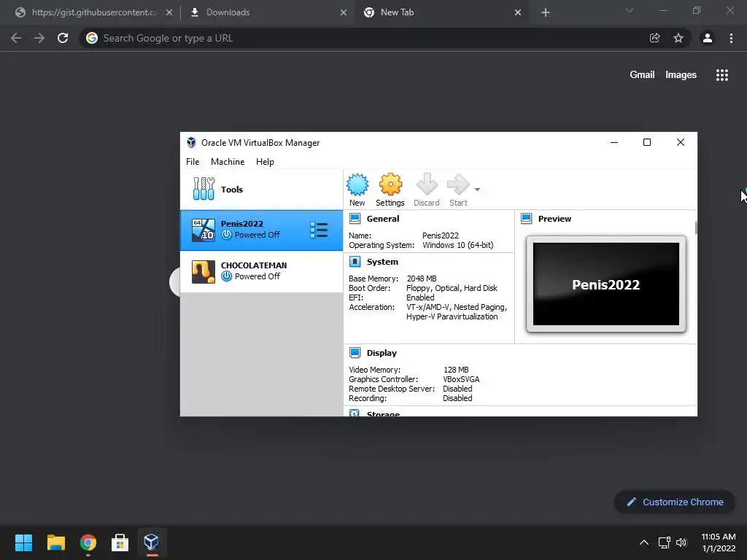Click VirtualBox icon on the taskbar

[x=152, y=542]
